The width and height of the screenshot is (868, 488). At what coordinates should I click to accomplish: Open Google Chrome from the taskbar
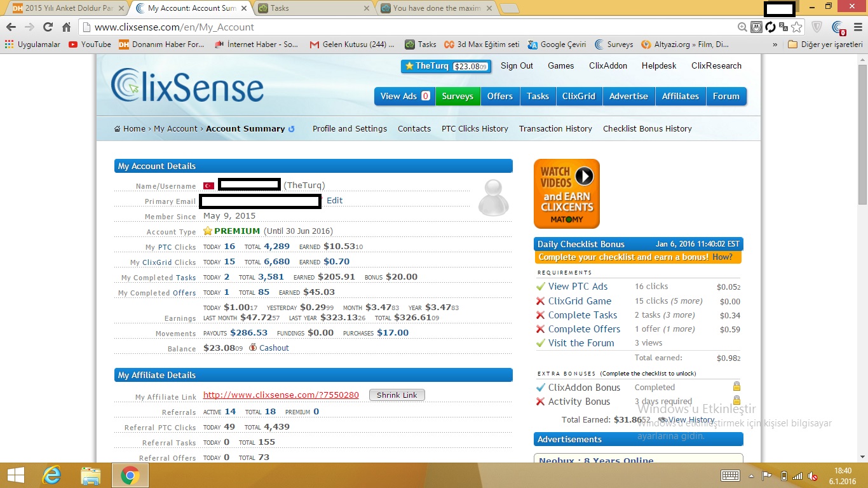point(130,475)
